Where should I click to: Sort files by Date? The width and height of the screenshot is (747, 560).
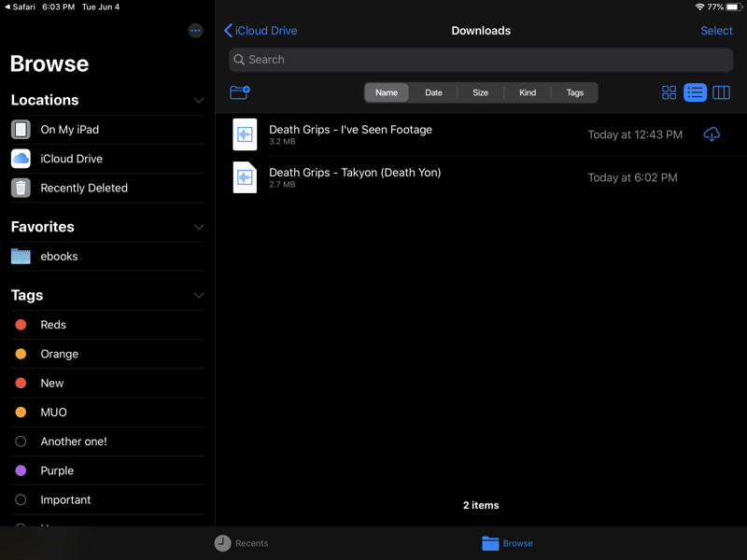[433, 92]
